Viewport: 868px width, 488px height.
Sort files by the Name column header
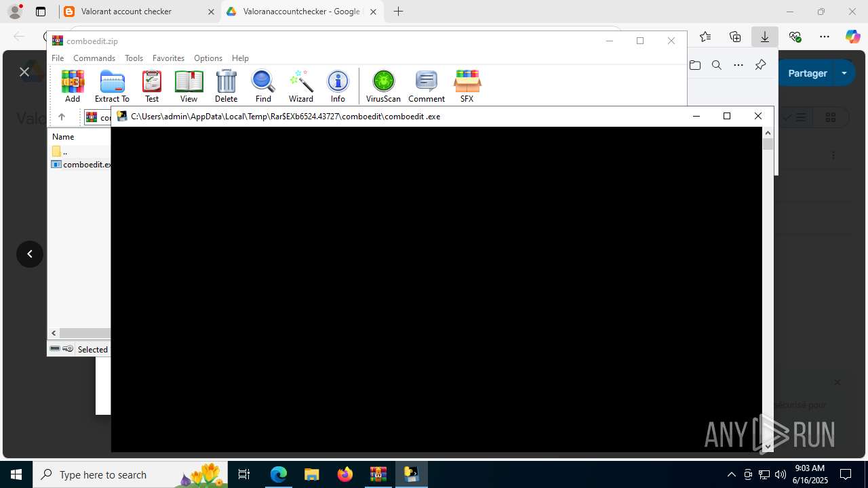pyautogui.click(x=63, y=136)
